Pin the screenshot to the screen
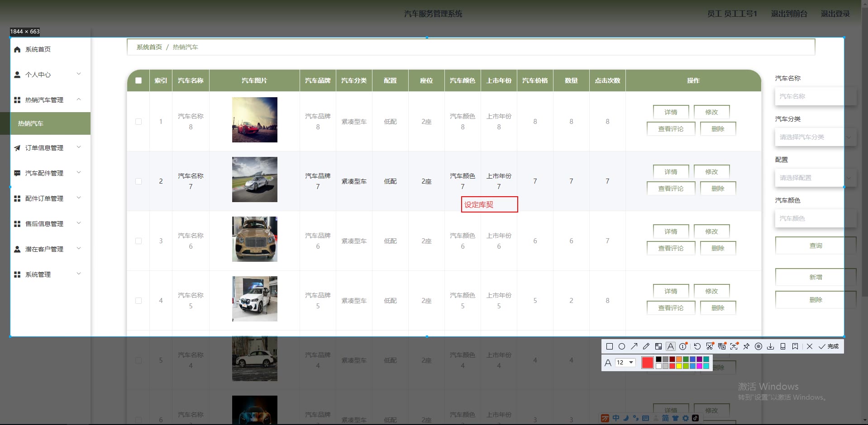The height and width of the screenshot is (425, 868). click(746, 346)
